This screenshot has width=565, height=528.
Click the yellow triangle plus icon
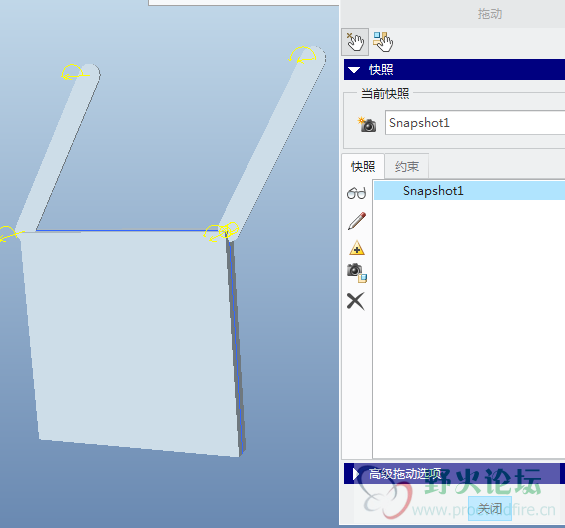tap(357, 248)
